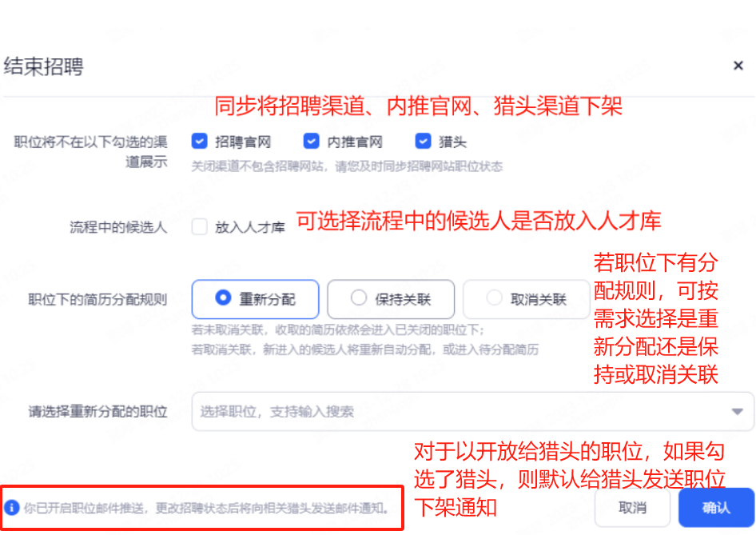Expand the position dropdown arrow
The height and width of the screenshot is (535, 756).
[x=737, y=412]
